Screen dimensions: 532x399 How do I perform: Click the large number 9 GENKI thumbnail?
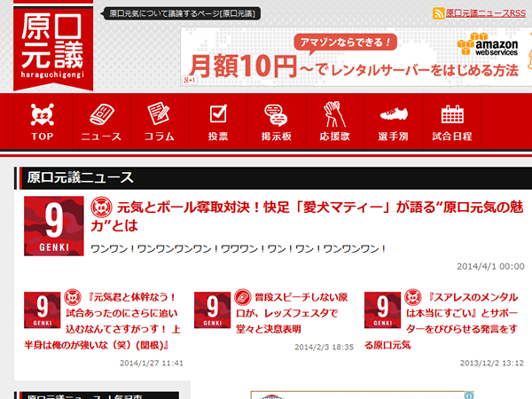click(x=53, y=226)
